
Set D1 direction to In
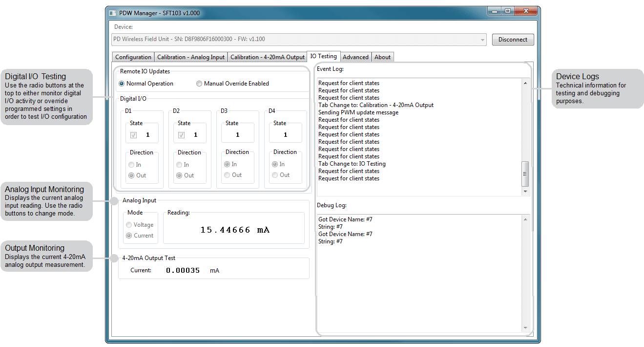pos(135,165)
